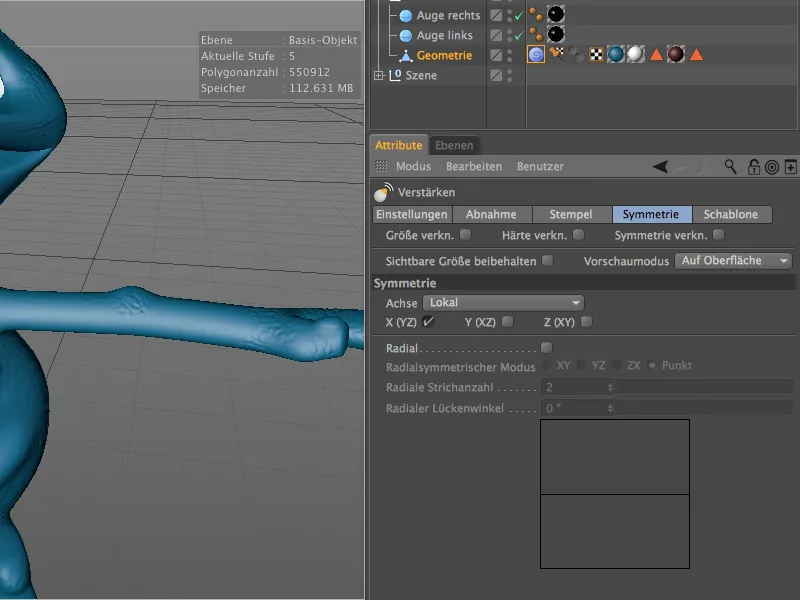Select the Phong tag on Auge rechts
The image size is (800, 600).
[536, 15]
